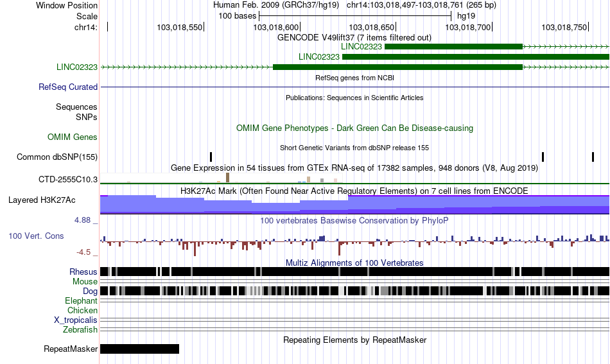This screenshot has height=364, width=610.
Task: Click the 103,018,600 position tick label
Action: (275, 27)
